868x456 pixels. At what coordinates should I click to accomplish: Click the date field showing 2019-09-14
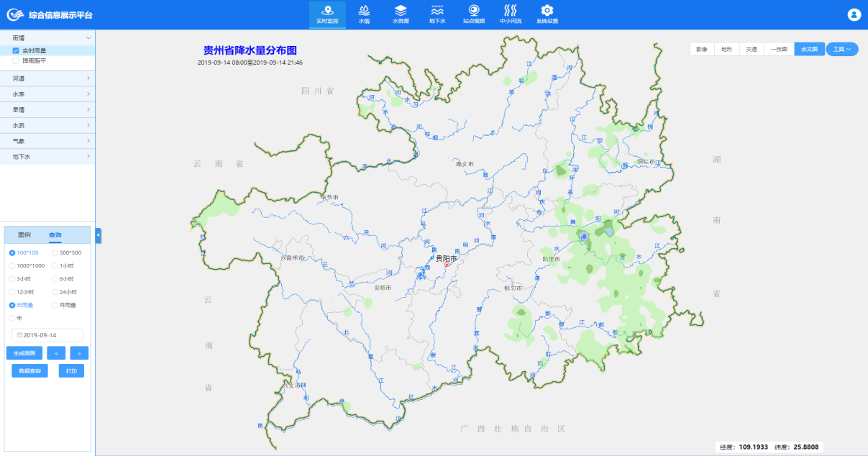[47, 335]
